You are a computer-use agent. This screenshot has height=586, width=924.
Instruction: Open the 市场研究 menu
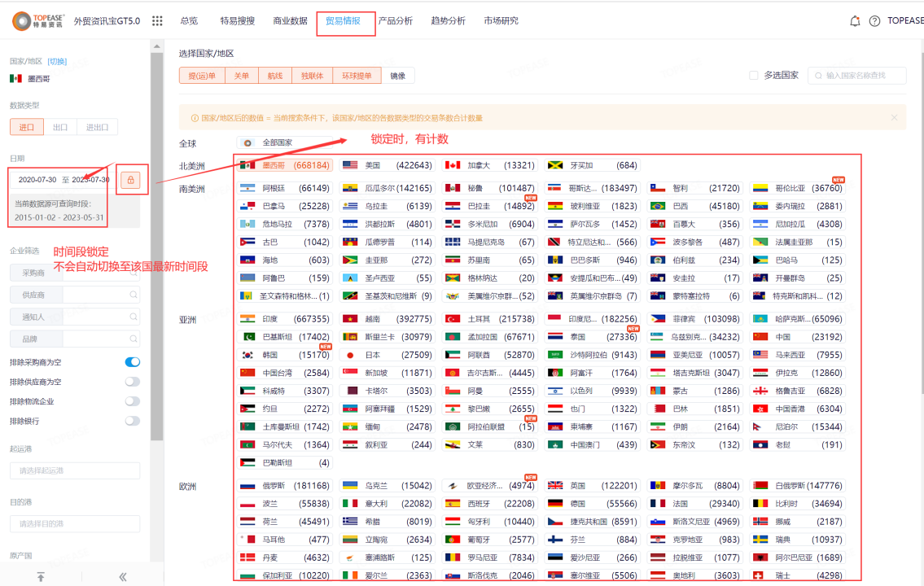coord(501,20)
